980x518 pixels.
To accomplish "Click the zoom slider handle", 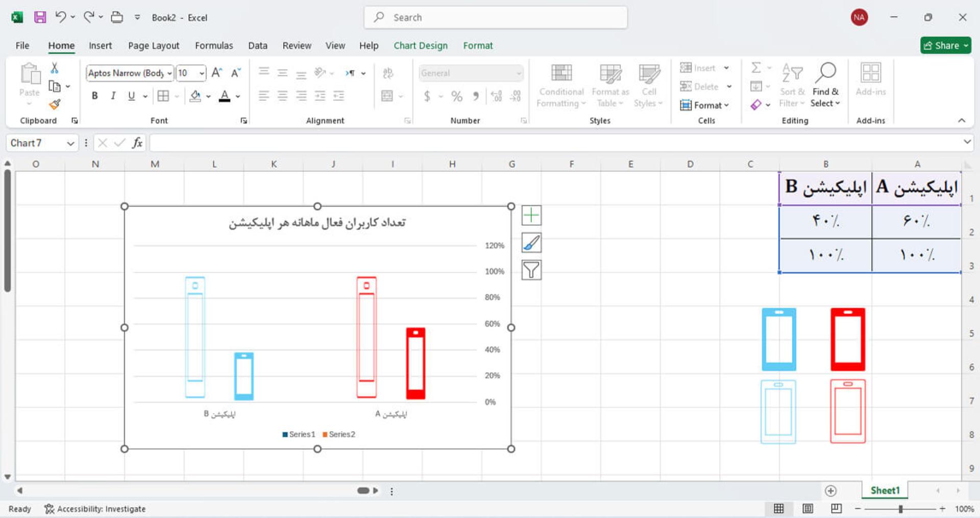I will coord(901,509).
